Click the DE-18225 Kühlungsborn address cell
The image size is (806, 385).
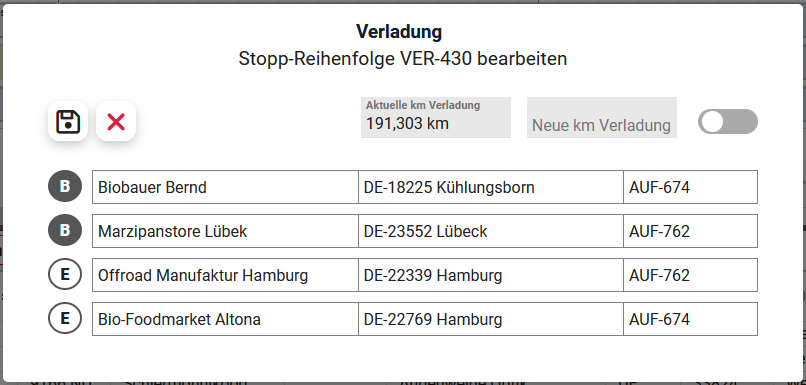[x=491, y=187]
